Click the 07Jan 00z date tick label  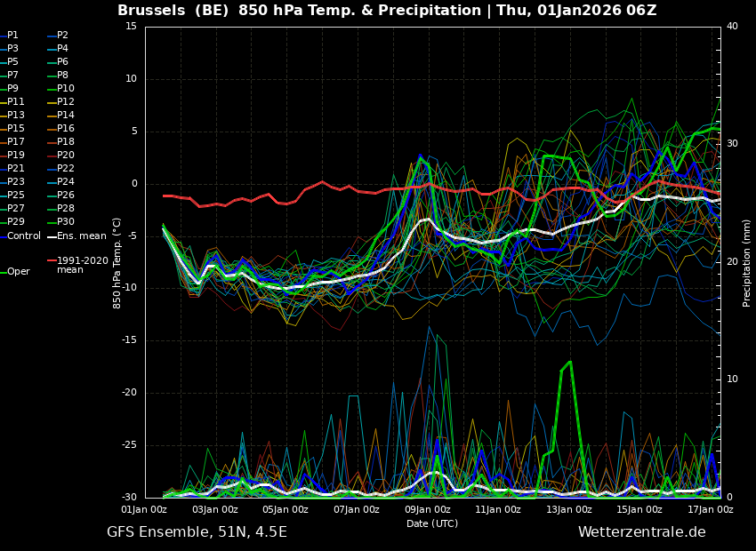(358, 509)
